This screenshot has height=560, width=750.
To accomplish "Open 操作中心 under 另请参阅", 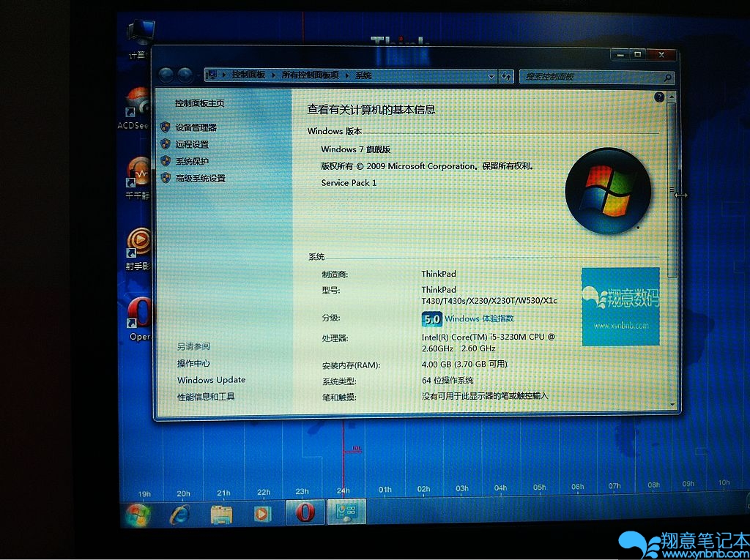I will 193,363.
